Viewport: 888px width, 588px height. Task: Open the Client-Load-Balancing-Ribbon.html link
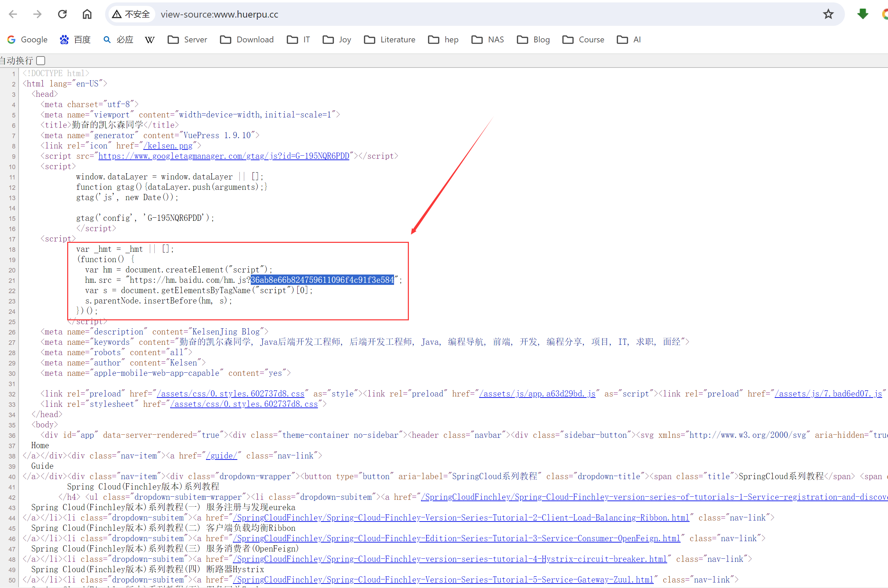[x=461, y=518]
